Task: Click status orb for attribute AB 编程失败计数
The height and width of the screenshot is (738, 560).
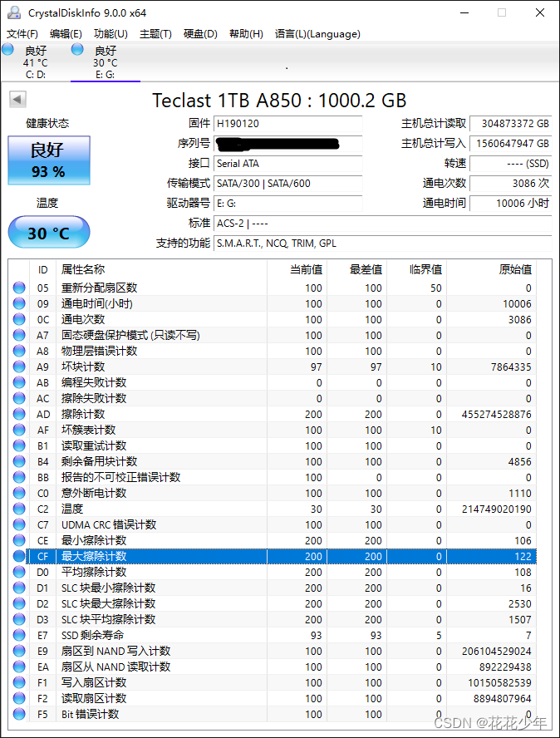Action: pos(19,382)
